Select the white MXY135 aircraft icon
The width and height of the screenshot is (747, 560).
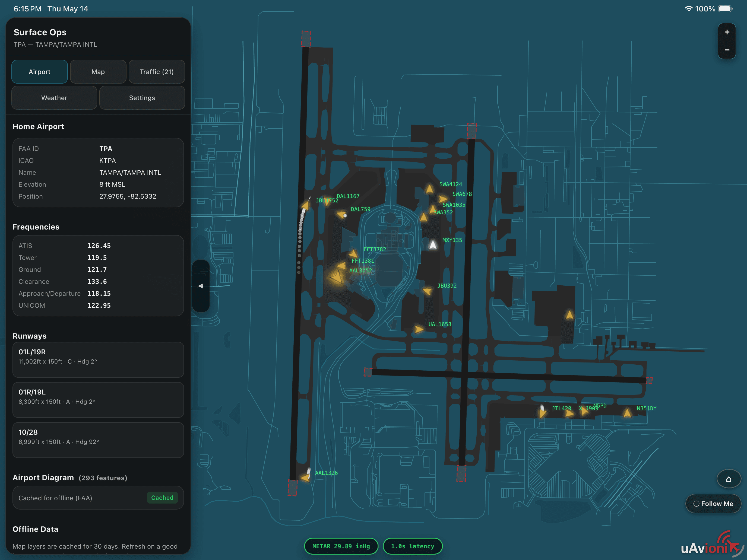(433, 244)
